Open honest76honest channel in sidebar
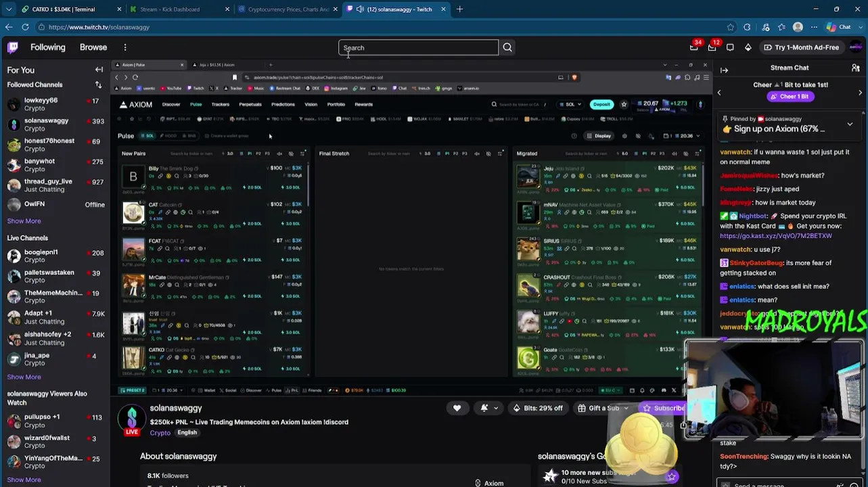 pyautogui.click(x=55, y=145)
